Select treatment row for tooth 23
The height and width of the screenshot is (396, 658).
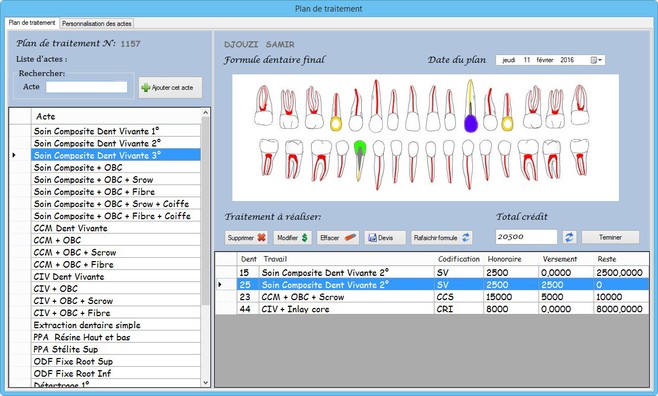(x=432, y=297)
